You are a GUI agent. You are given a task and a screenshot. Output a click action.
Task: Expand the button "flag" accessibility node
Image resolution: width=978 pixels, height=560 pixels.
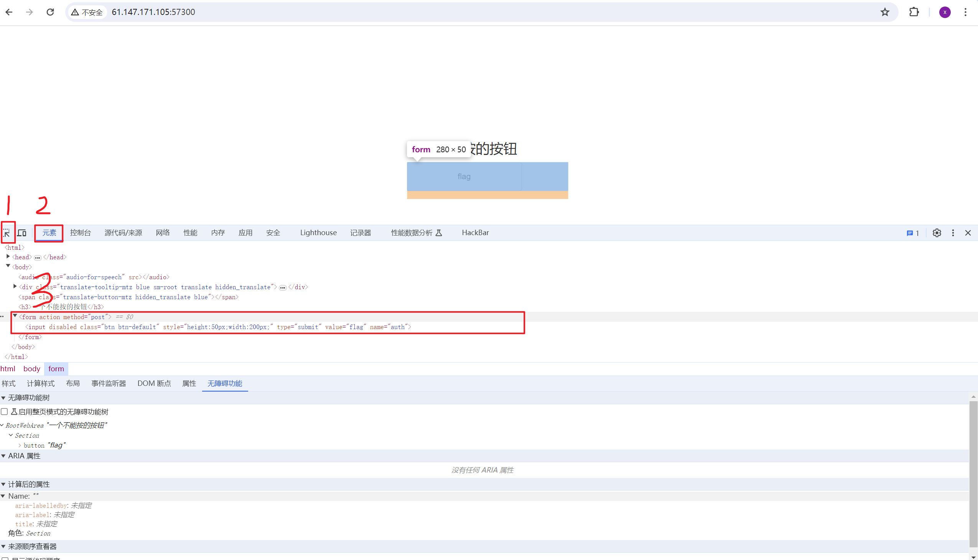click(20, 445)
